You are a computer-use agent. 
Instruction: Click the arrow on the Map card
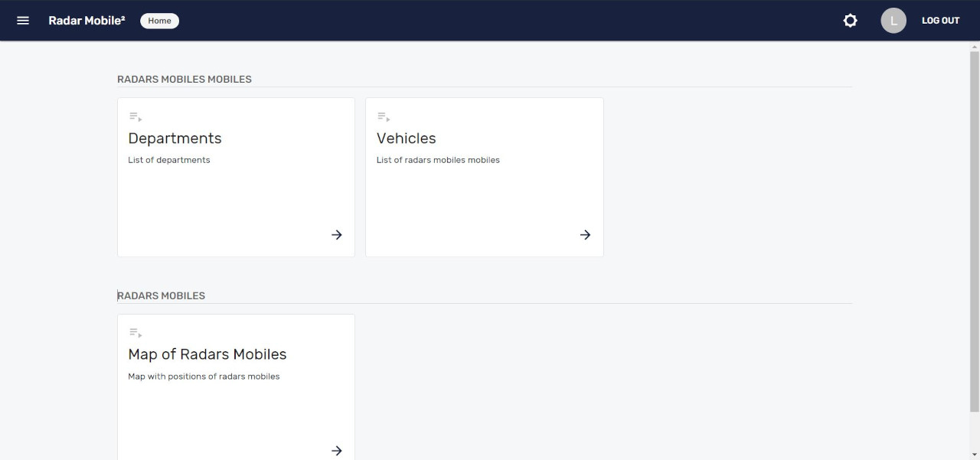337,451
